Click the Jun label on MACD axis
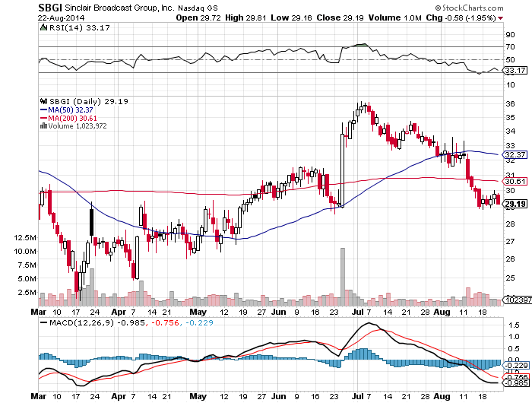The image size is (532, 403). click(x=279, y=396)
